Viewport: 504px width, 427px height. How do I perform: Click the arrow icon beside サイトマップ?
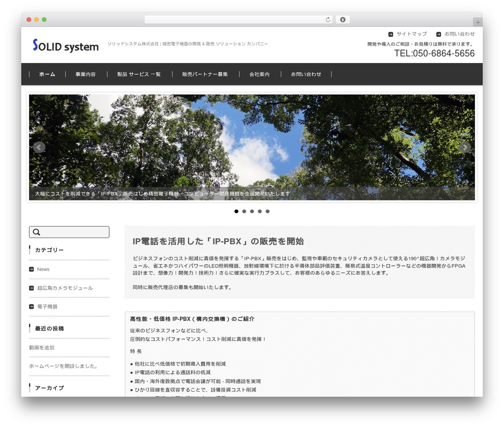(391, 34)
